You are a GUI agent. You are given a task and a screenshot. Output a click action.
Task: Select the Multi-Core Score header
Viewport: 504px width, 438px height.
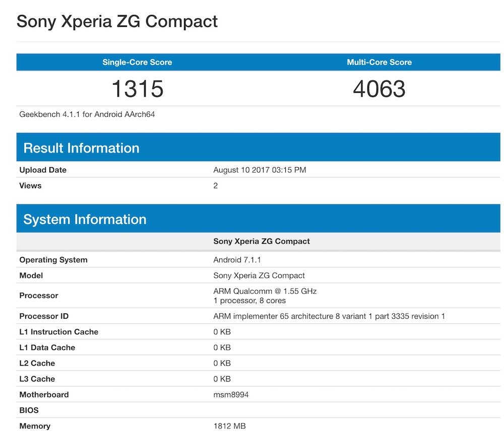pos(379,62)
